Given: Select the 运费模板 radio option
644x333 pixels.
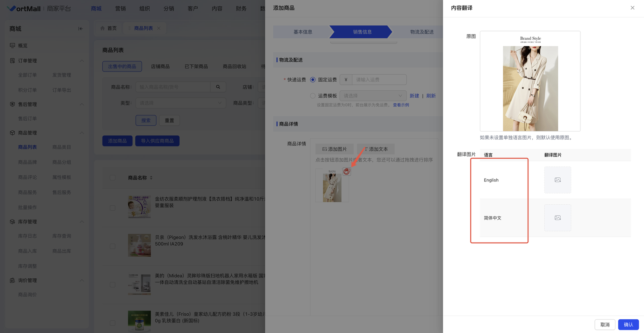Looking at the screenshot, I should 313,96.
